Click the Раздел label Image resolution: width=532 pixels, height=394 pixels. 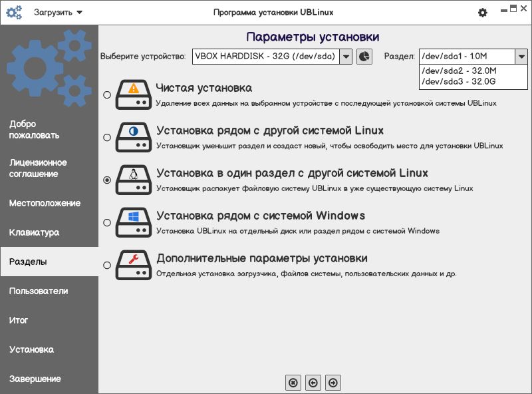(400, 57)
